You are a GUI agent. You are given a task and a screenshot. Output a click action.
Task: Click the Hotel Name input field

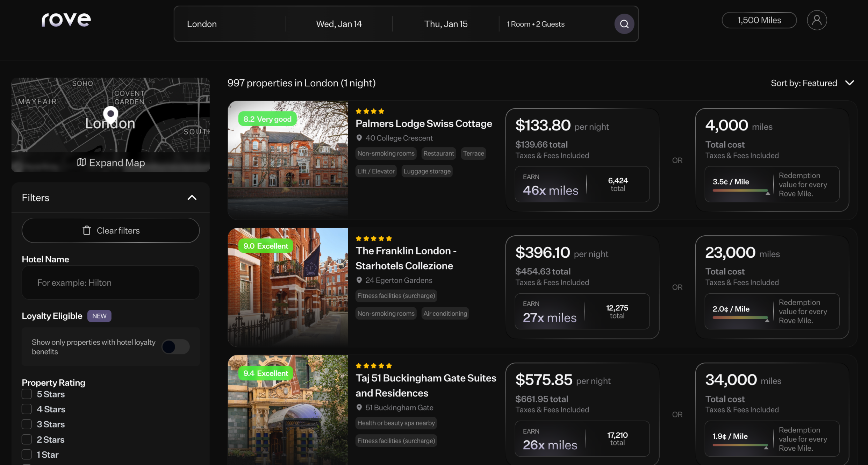coord(110,282)
